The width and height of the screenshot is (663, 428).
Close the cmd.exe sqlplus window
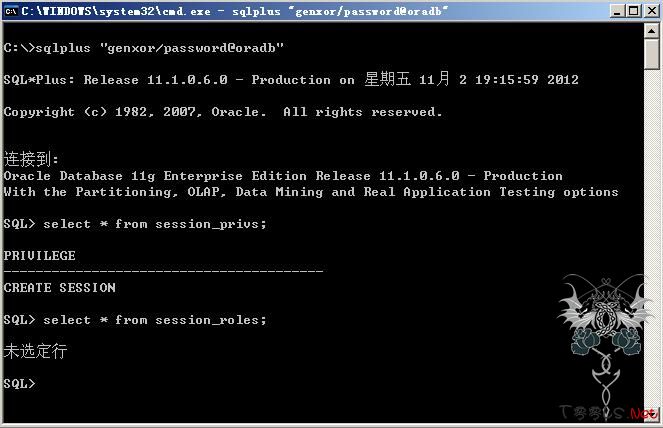click(652, 11)
